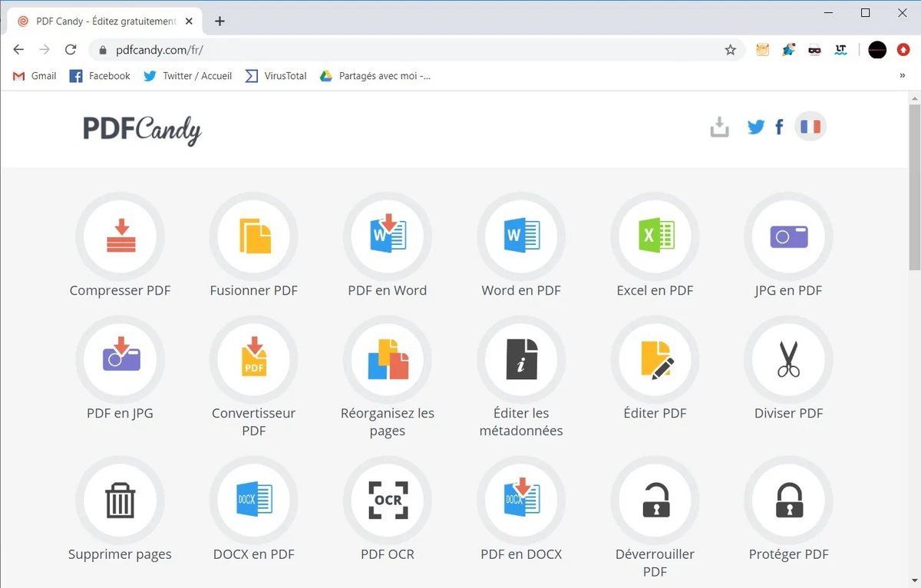The image size is (921, 588).
Task: Choose the Réorganisez les pages tool
Action: tap(387, 359)
